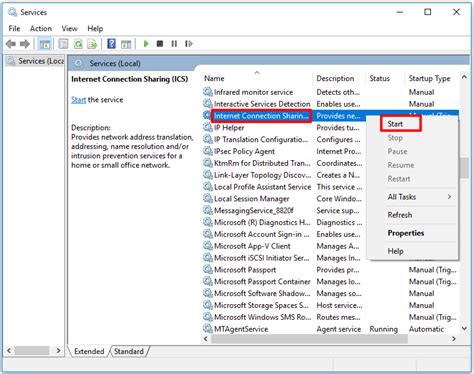
Task: Click gear icon of Microsoft Passport row
Action: point(208,270)
